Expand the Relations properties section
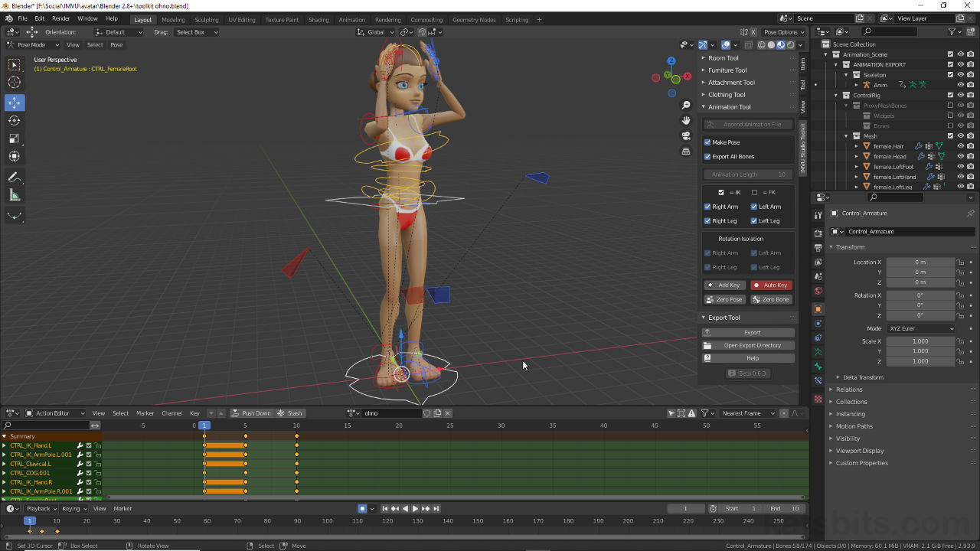980x551 pixels. tap(849, 390)
